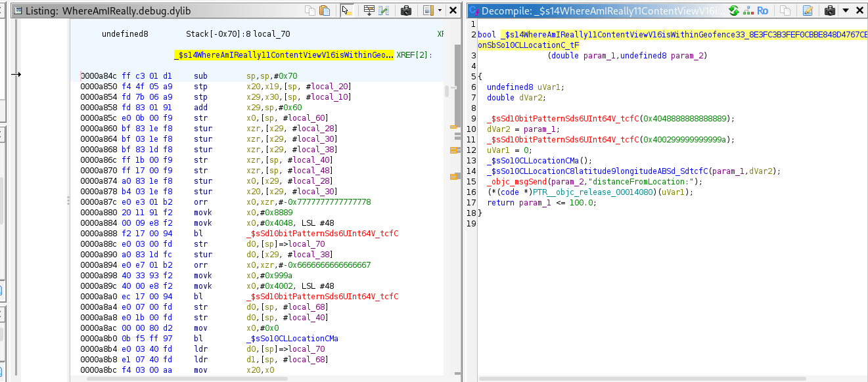
Task: Open the browser field formatter in Listing
Action: point(369,11)
